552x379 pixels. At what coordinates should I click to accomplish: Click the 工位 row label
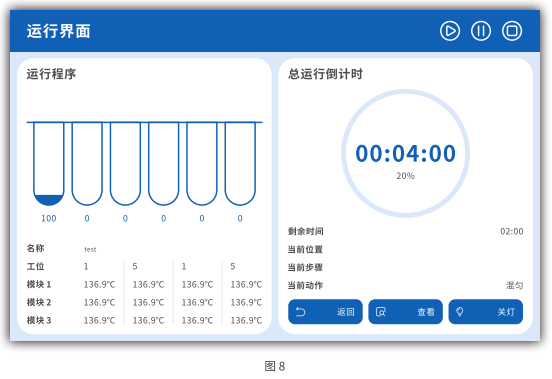click(x=36, y=266)
